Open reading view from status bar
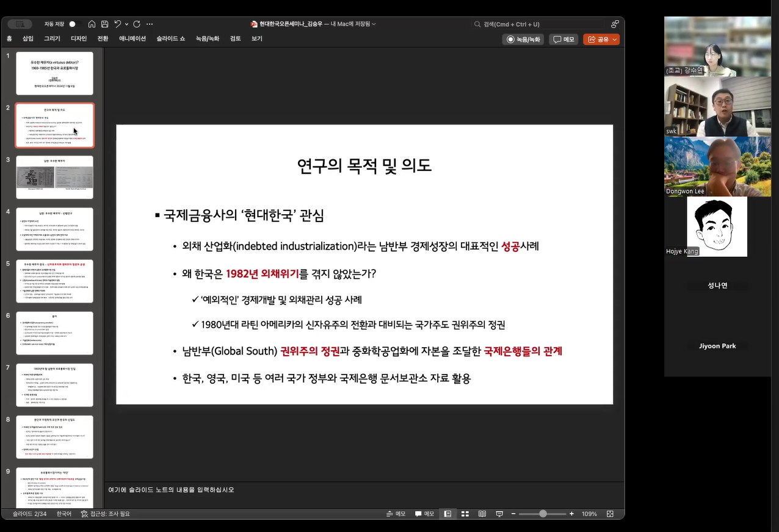This screenshot has width=779, height=532. (482, 514)
